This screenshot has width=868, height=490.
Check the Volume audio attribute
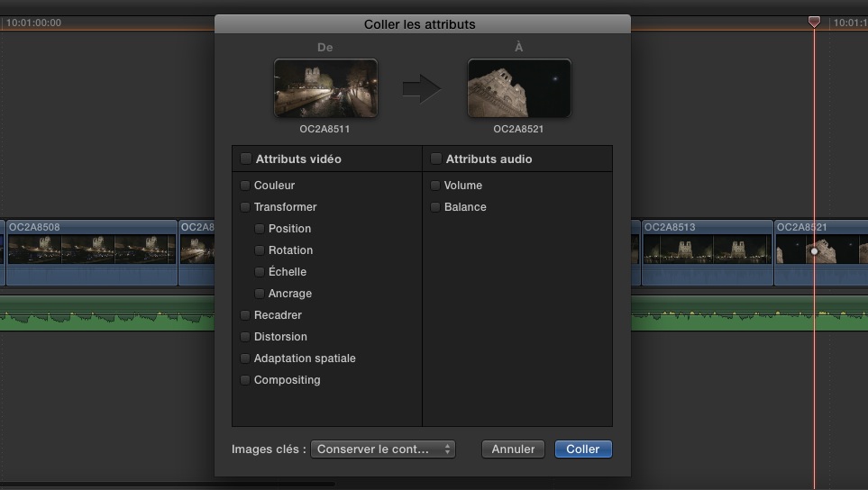click(x=435, y=186)
